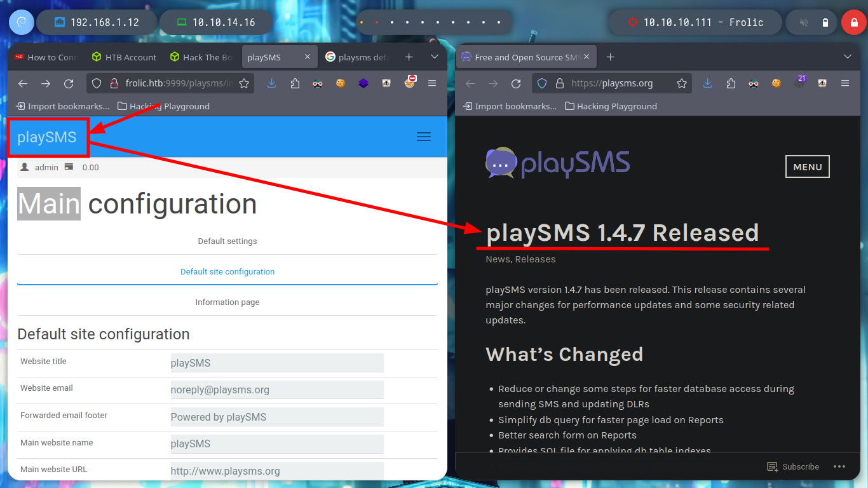This screenshot has width=868, height=488.
Task: Reload the playsms.org page
Action: point(516,83)
